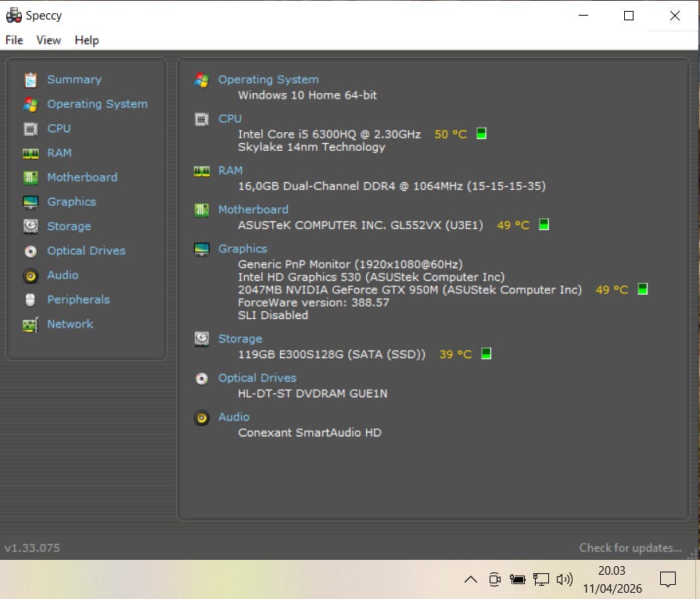Click the Motherboard icon in main panel
700x599 pixels.
point(202,210)
